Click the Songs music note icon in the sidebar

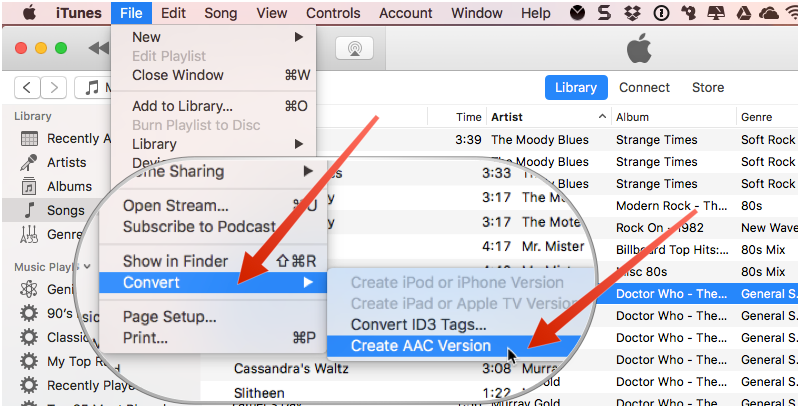(30, 210)
